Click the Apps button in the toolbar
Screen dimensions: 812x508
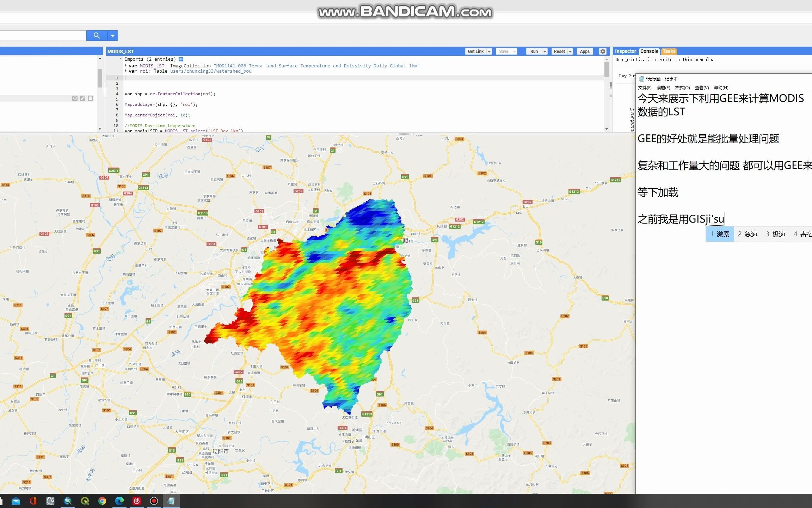tap(585, 51)
